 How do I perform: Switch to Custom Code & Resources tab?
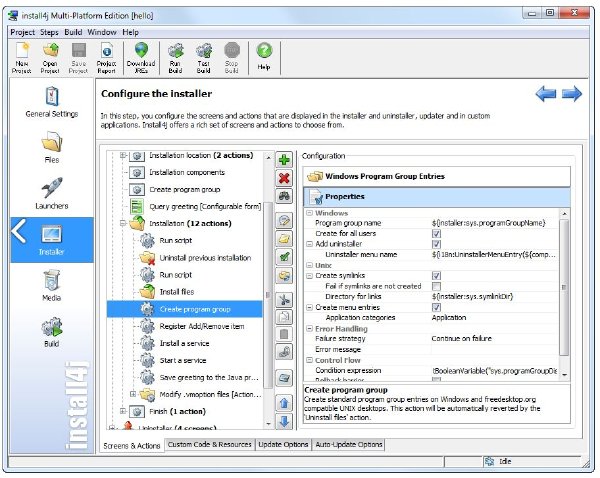(210, 444)
